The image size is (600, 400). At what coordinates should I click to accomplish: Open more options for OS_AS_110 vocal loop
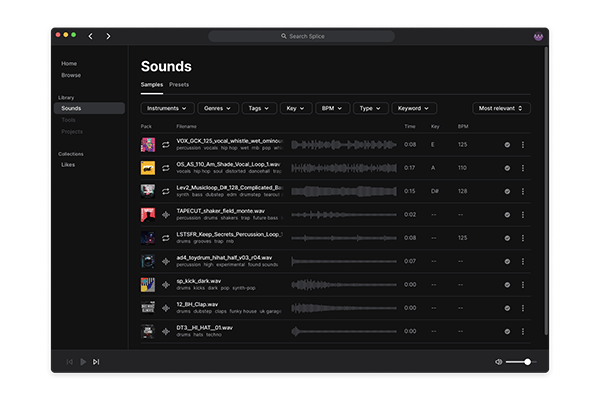pos(522,168)
